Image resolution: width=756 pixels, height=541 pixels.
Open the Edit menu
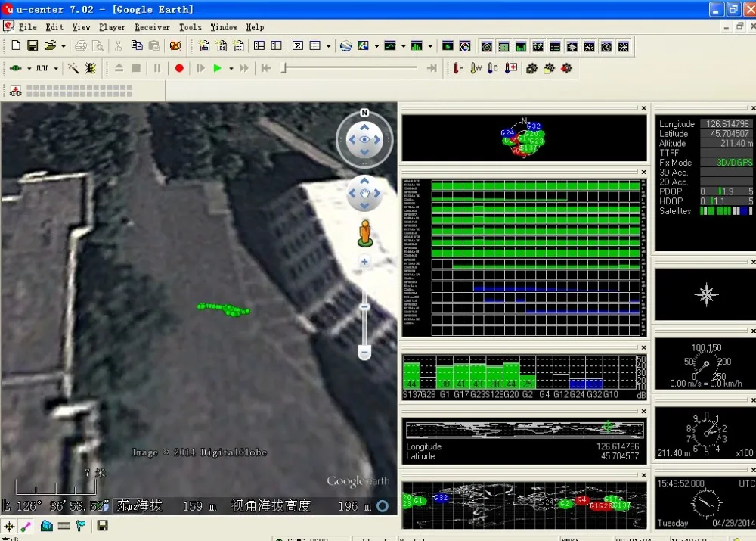54,27
